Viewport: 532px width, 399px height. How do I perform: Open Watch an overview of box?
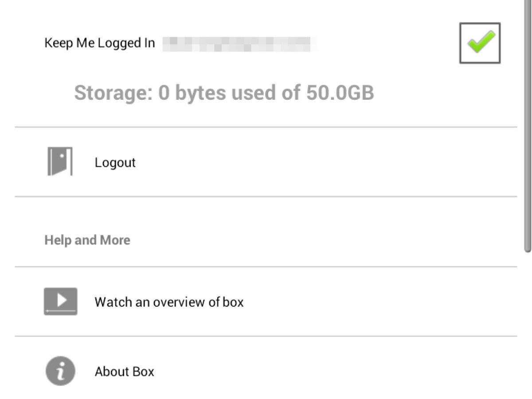[x=169, y=302]
